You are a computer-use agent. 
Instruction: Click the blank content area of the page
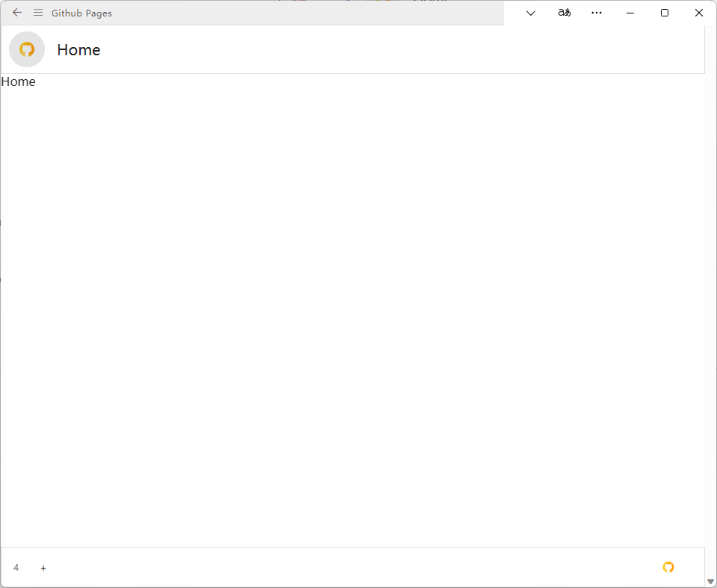(x=351, y=314)
